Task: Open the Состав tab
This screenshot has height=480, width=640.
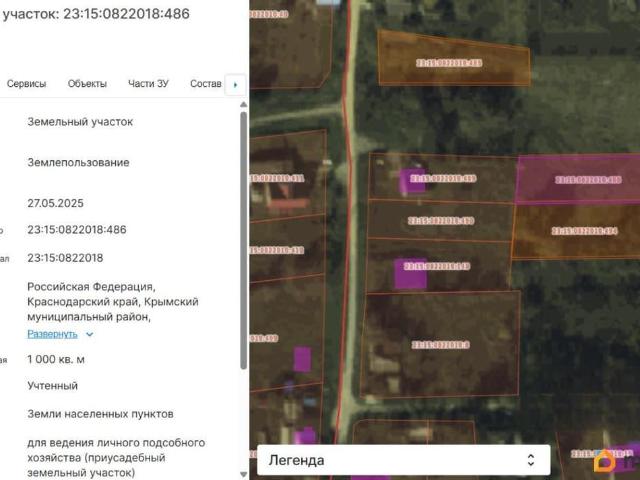Action: (x=206, y=84)
